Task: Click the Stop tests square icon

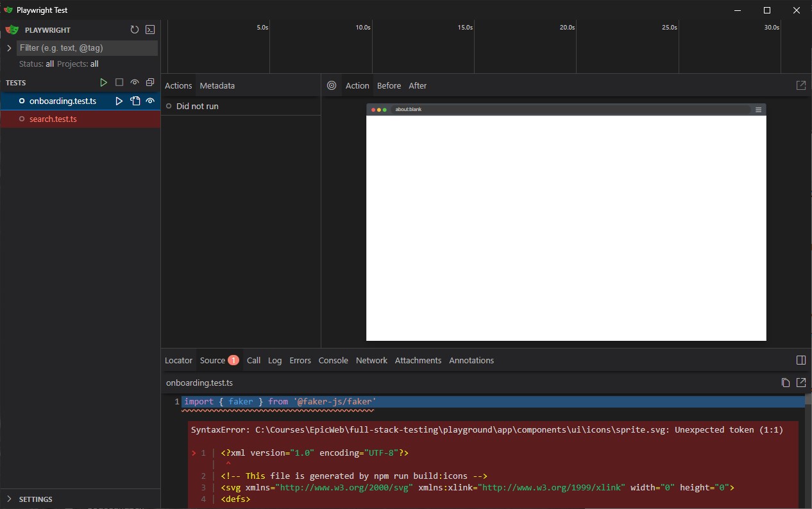Action: pos(119,83)
